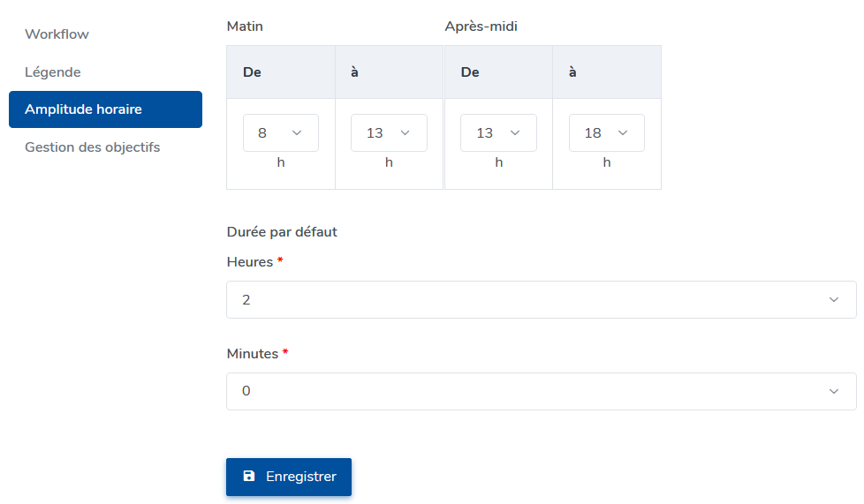864x504 pixels.
Task: Click the chevron arrow in Minutes field
Action: tap(834, 392)
